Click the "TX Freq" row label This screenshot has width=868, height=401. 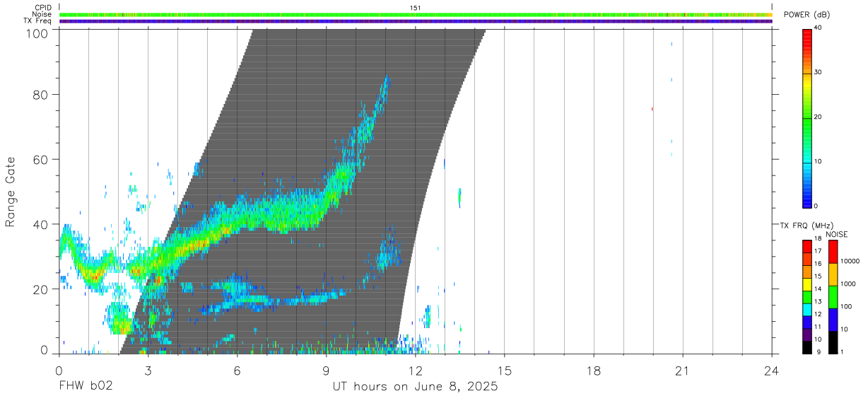(37, 21)
